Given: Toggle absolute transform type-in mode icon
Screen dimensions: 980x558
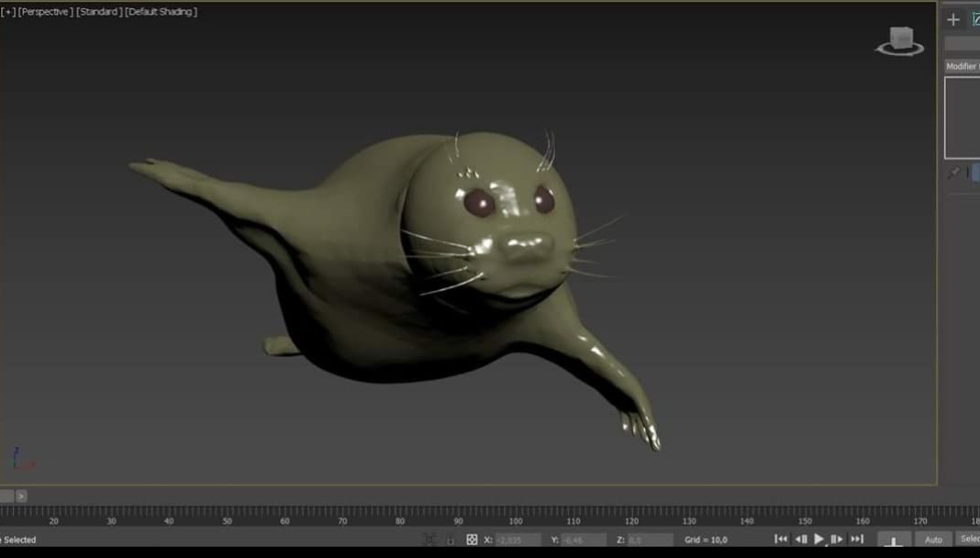Looking at the screenshot, I should pyautogui.click(x=472, y=540).
